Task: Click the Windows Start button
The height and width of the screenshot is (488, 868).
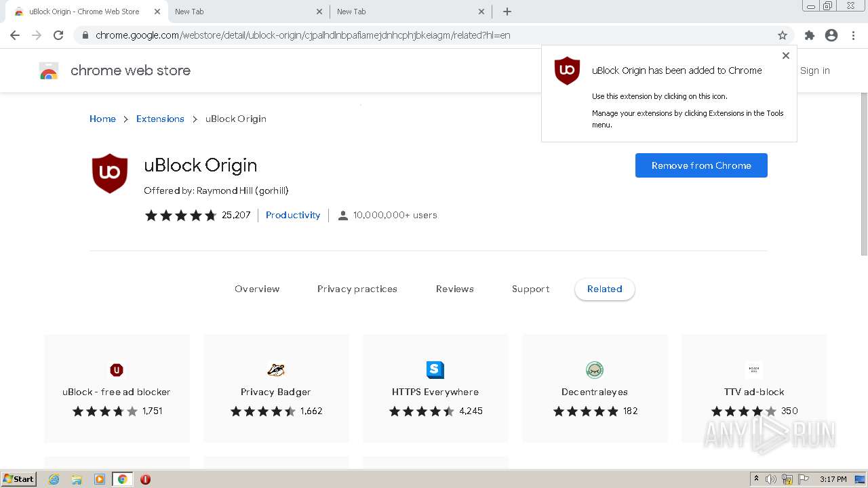Action: [x=19, y=479]
